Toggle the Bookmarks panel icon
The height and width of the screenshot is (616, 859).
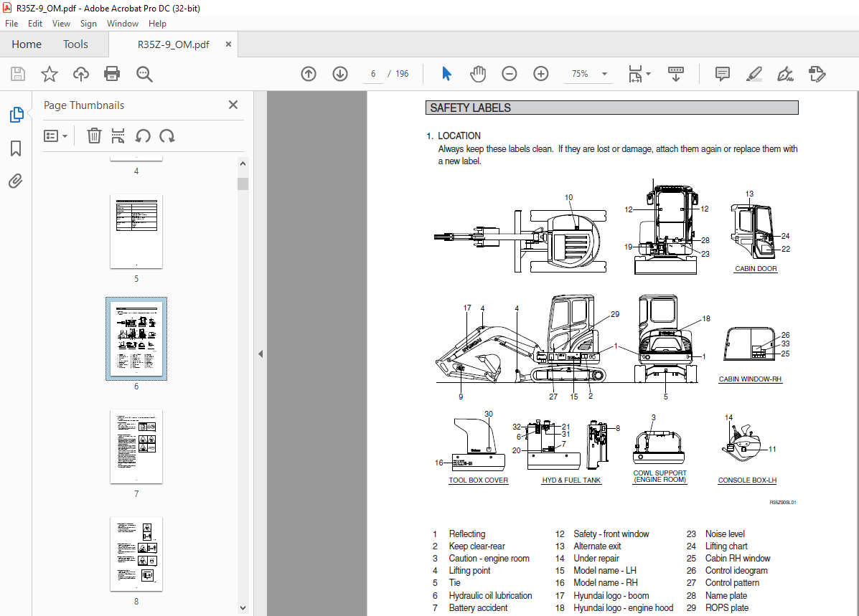pyautogui.click(x=16, y=148)
